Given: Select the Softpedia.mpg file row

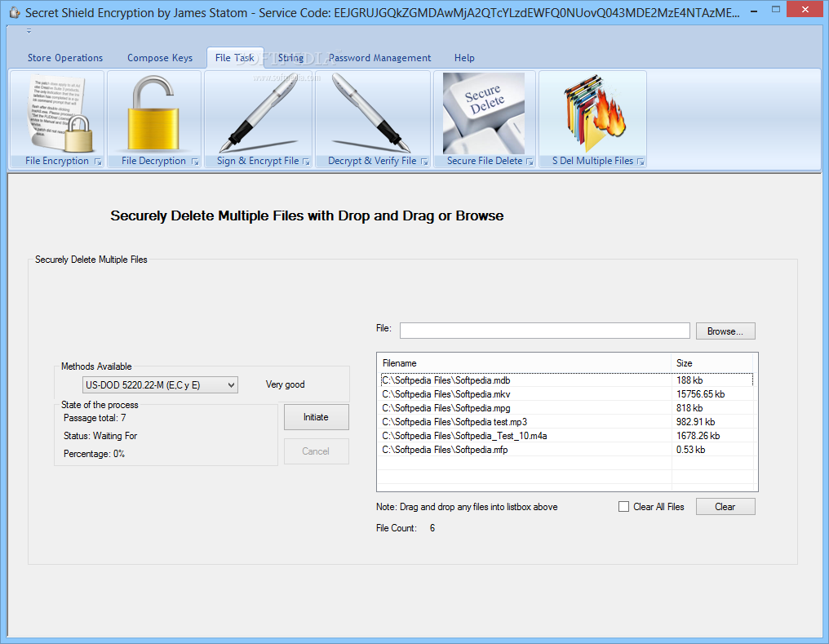Looking at the screenshot, I should [566, 407].
